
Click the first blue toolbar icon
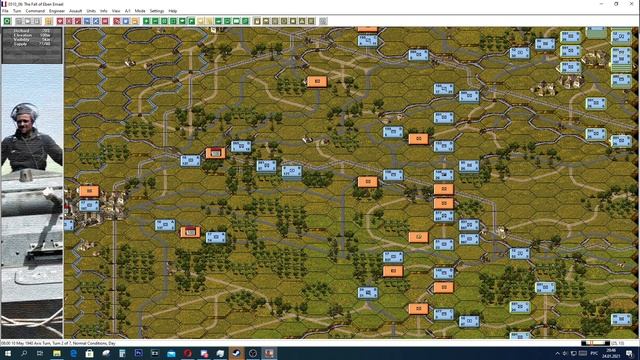tap(87, 21)
